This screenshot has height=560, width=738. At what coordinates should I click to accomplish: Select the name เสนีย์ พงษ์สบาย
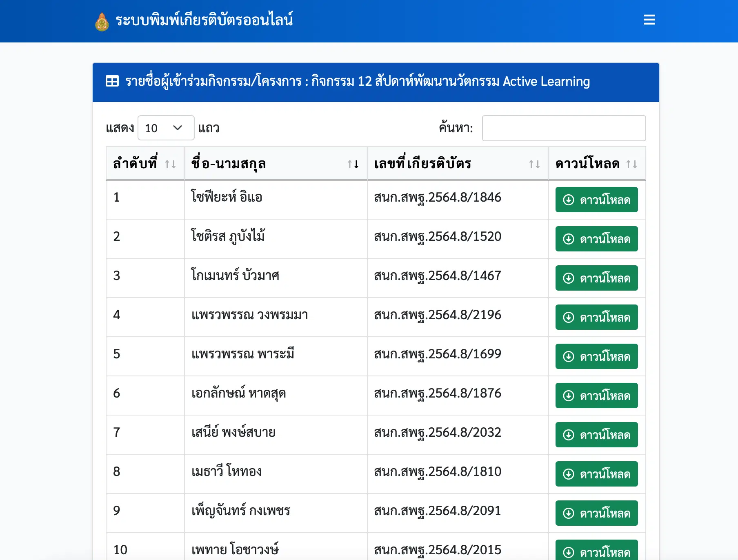click(x=233, y=432)
